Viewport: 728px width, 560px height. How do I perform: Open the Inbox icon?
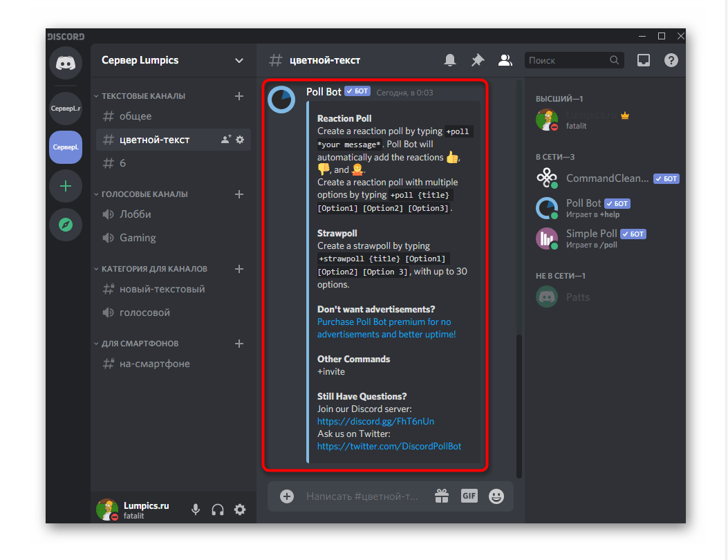pyautogui.click(x=644, y=60)
